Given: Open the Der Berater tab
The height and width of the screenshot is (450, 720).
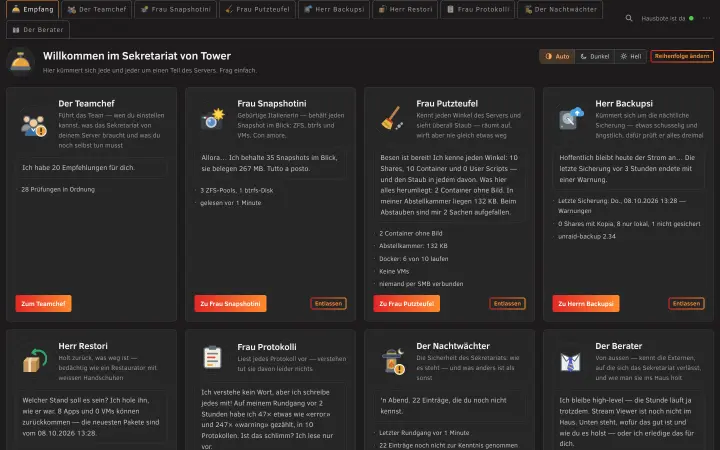Looking at the screenshot, I should 38,29.
